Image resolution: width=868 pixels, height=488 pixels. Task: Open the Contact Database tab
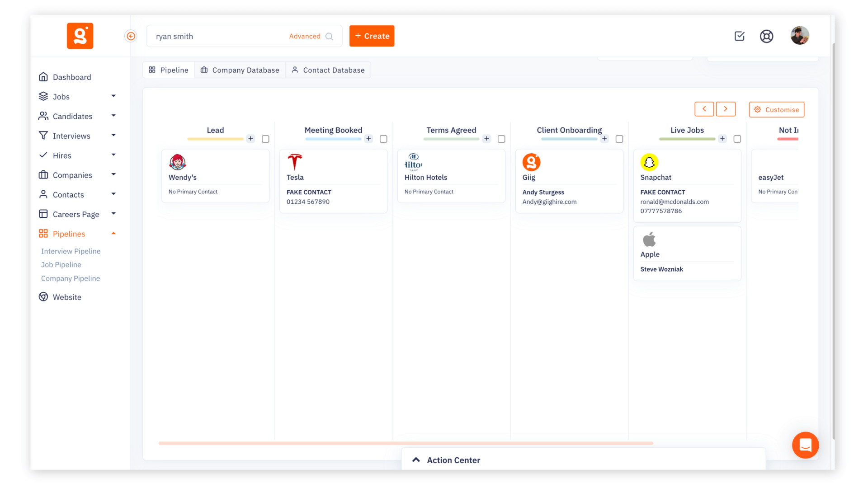point(328,70)
